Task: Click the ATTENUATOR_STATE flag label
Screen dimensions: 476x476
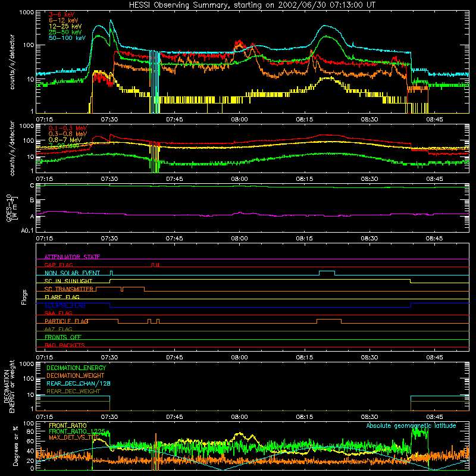Action: coord(72,257)
